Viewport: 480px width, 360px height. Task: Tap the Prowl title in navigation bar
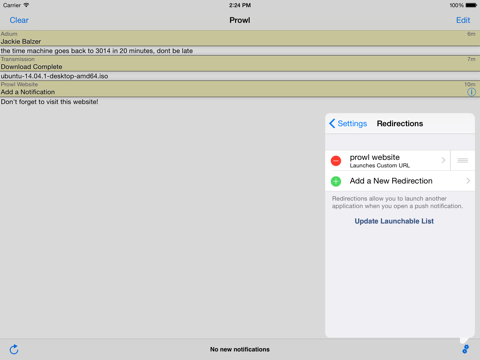click(240, 20)
